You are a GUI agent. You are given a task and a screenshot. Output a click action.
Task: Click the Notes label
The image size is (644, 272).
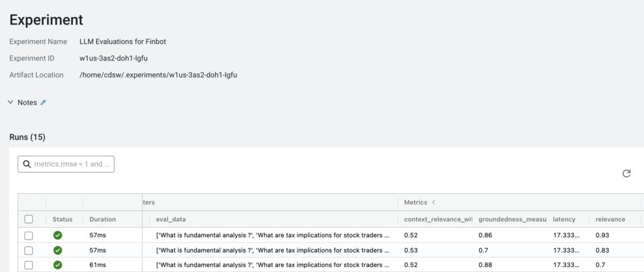click(27, 103)
